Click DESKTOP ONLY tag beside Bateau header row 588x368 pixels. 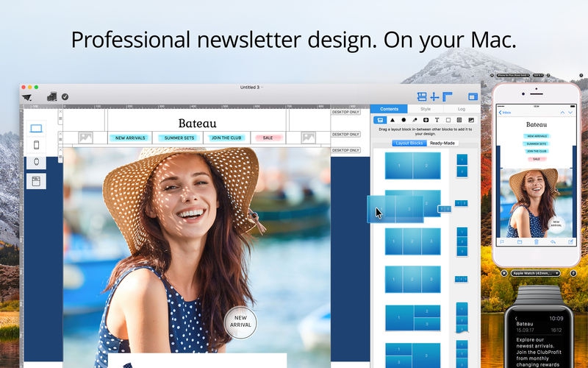pos(345,112)
